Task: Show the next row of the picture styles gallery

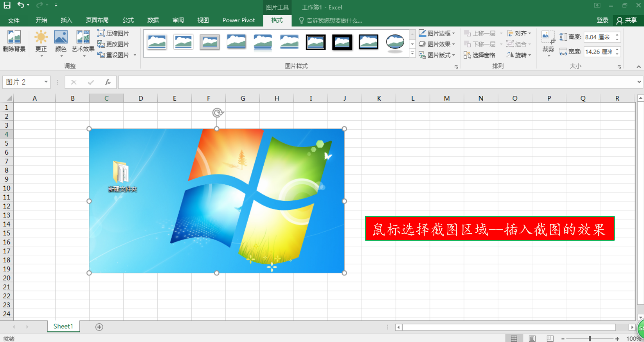Action: (x=412, y=44)
